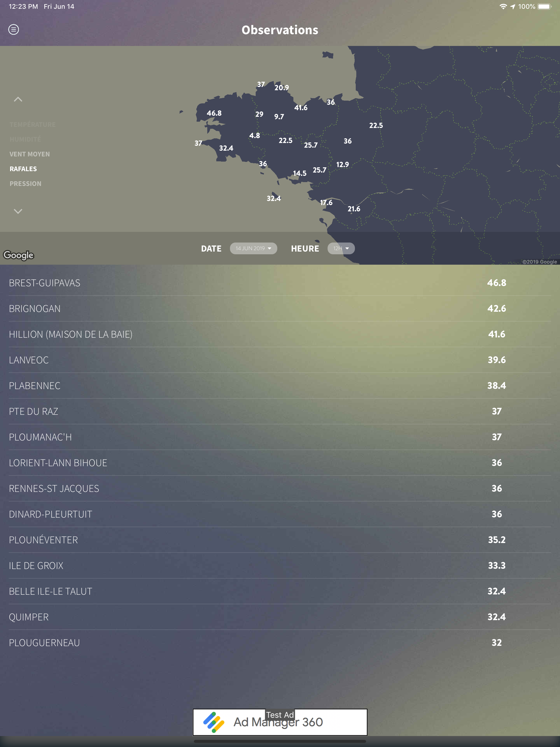Screen dimensions: 560x747
Task: Open the 12H hour dropdown
Action: pos(341,249)
